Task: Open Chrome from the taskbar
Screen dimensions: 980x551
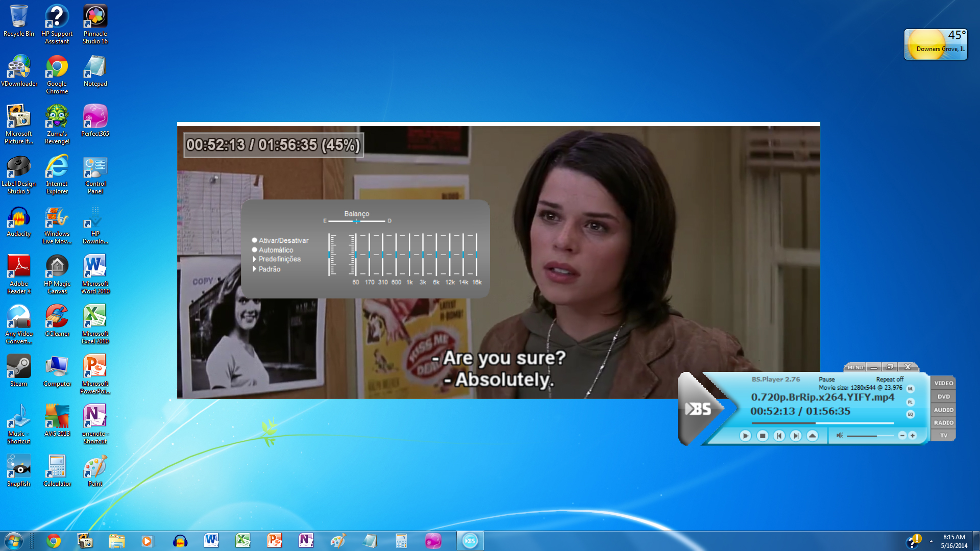Action: (54, 541)
